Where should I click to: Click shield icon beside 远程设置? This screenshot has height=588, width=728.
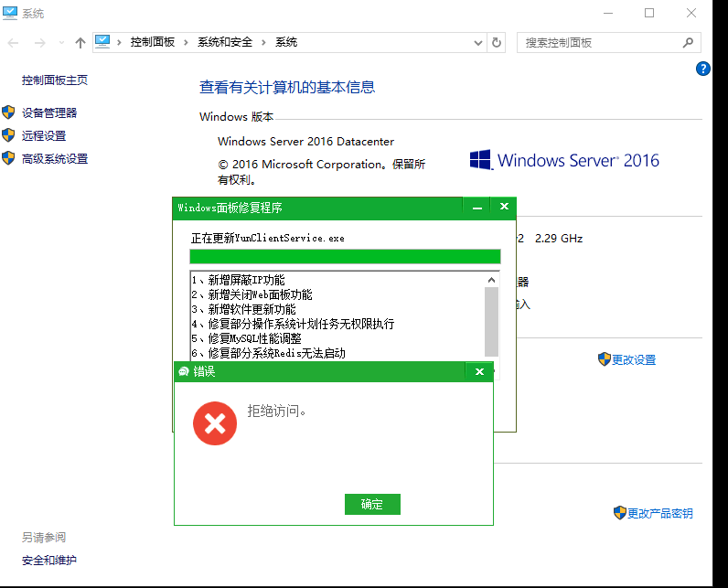click(8, 135)
